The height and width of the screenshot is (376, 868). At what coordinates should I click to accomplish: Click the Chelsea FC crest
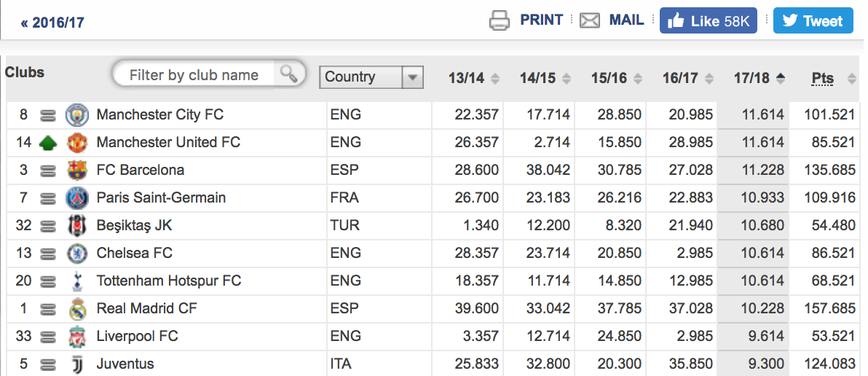tap(77, 253)
